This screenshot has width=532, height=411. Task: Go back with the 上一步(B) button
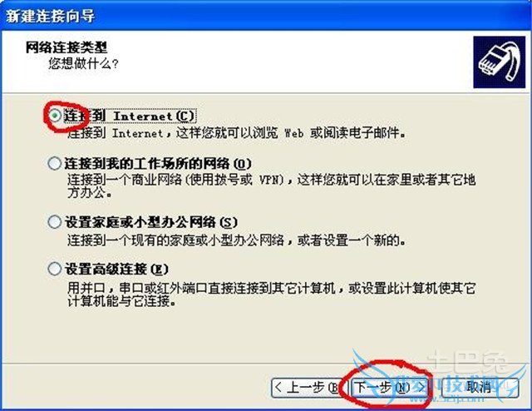(306, 387)
